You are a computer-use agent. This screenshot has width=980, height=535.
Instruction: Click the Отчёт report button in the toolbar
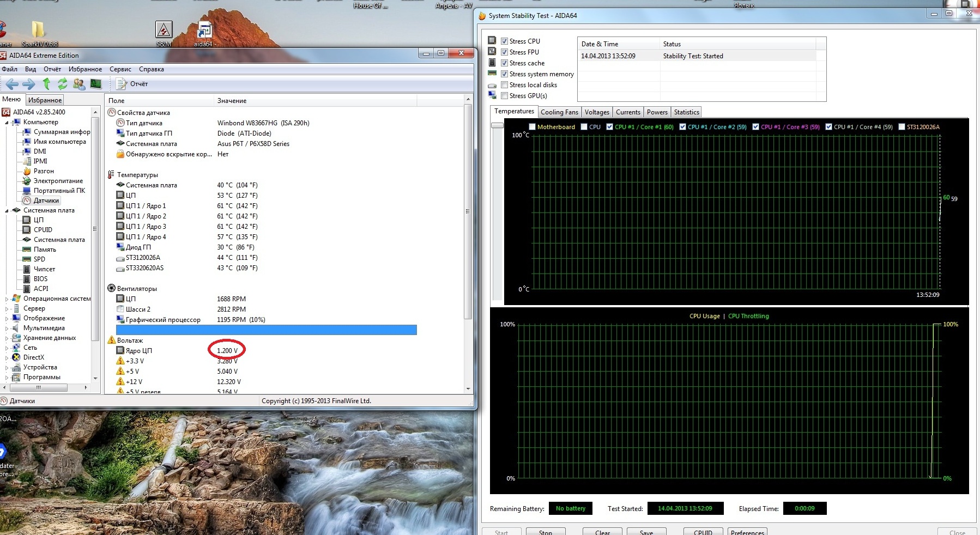click(x=132, y=84)
